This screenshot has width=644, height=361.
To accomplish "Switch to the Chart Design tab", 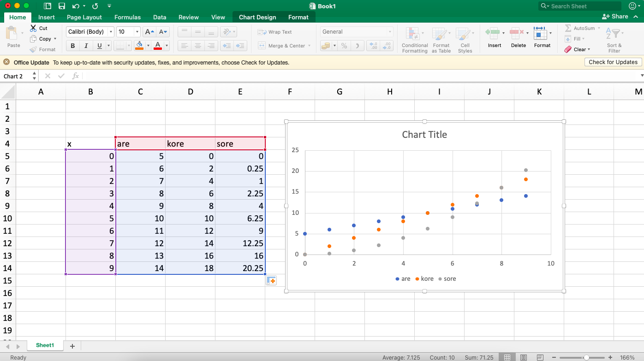I will point(257,17).
